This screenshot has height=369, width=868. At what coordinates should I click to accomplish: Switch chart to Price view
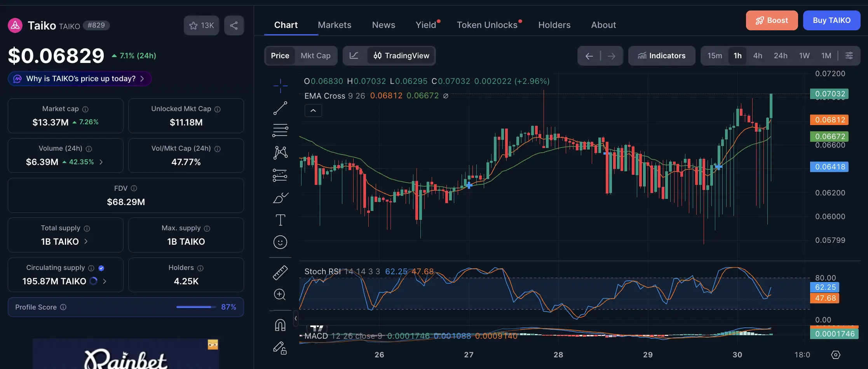(280, 56)
